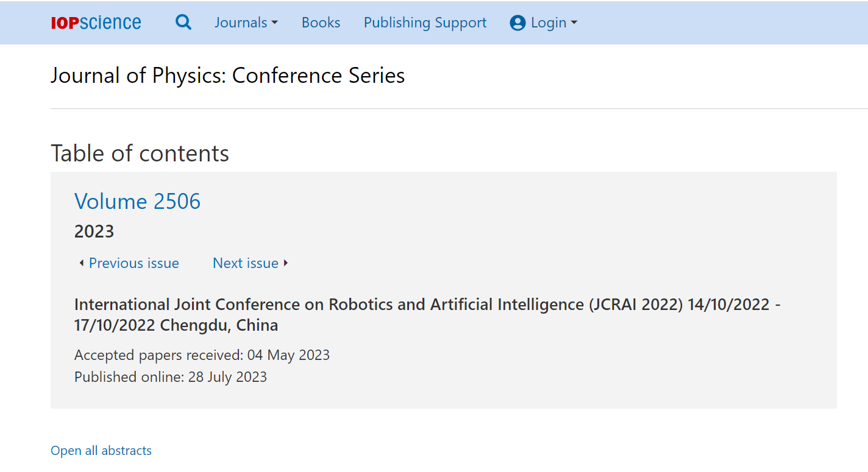Open the search magnifier icon
Viewport: 868px width, 472px height.
tap(183, 23)
